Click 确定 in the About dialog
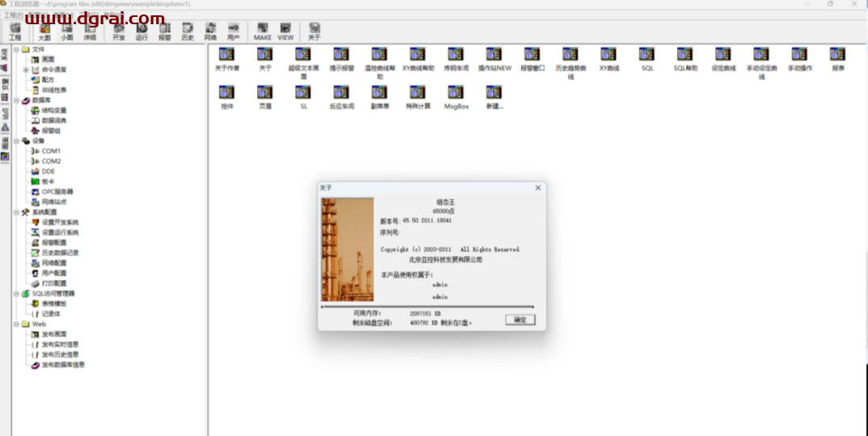 point(520,320)
